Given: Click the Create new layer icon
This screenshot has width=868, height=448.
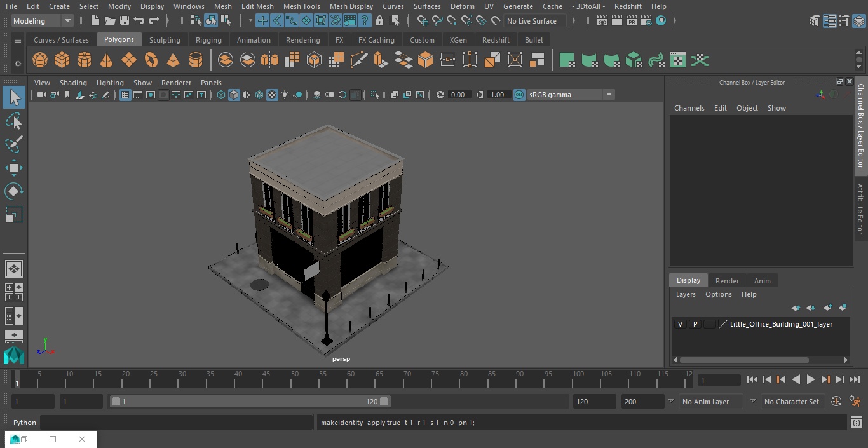Looking at the screenshot, I should click(827, 308).
